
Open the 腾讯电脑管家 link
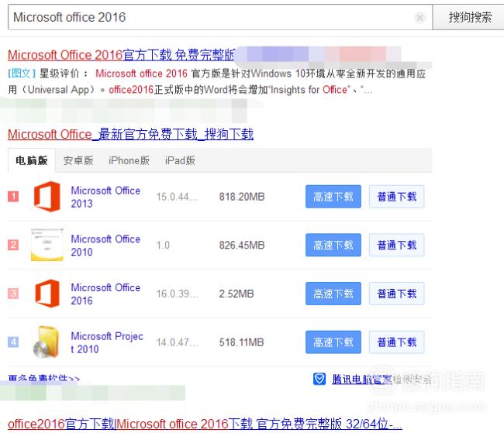pos(361,380)
